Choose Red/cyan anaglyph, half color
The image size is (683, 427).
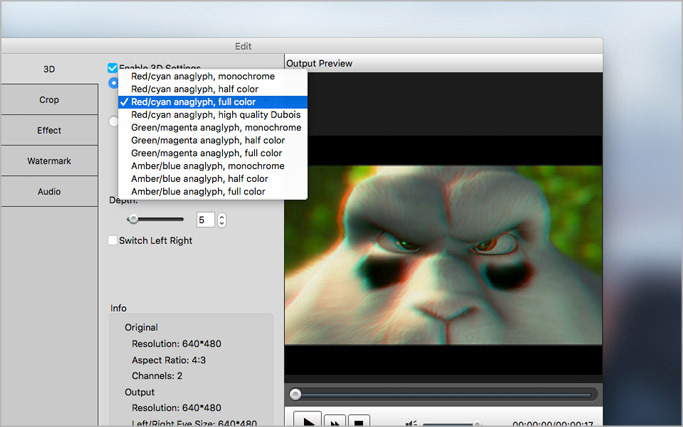(213, 89)
